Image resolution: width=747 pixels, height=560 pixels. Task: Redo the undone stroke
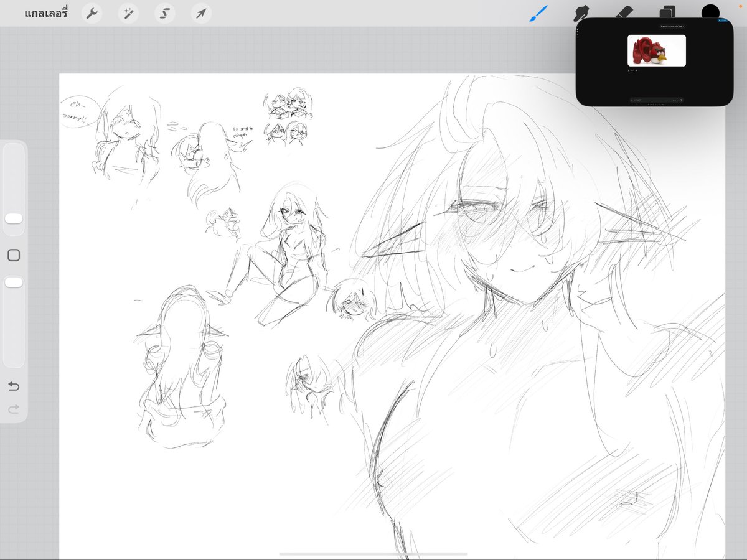(x=14, y=409)
